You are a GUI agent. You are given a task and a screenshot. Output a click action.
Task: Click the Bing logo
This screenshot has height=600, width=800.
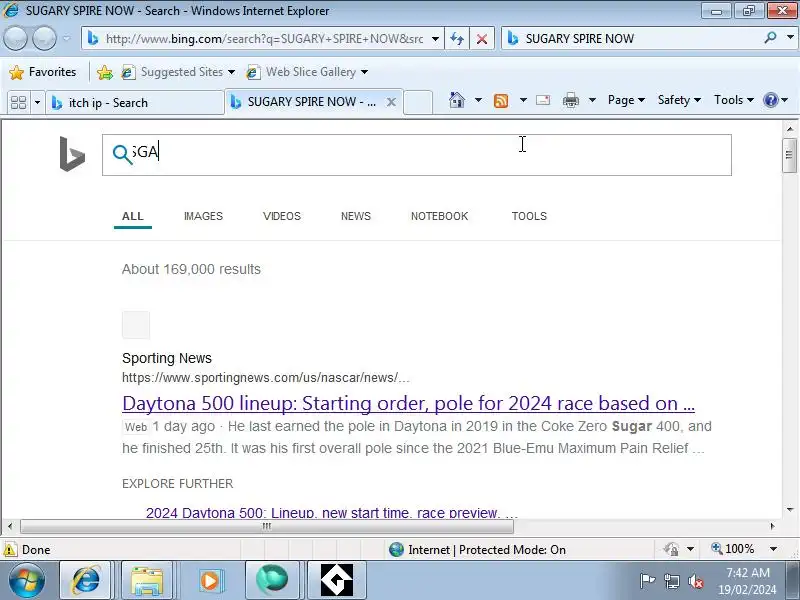(72, 154)
